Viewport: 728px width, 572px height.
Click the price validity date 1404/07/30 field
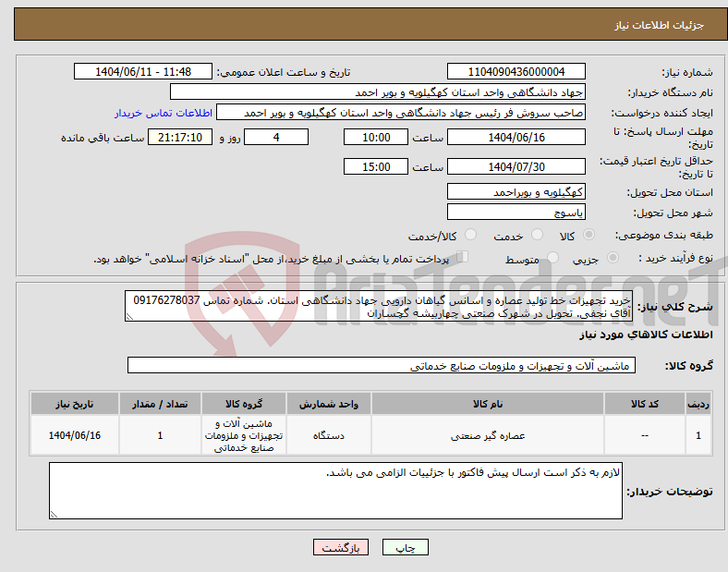(516, 166)
